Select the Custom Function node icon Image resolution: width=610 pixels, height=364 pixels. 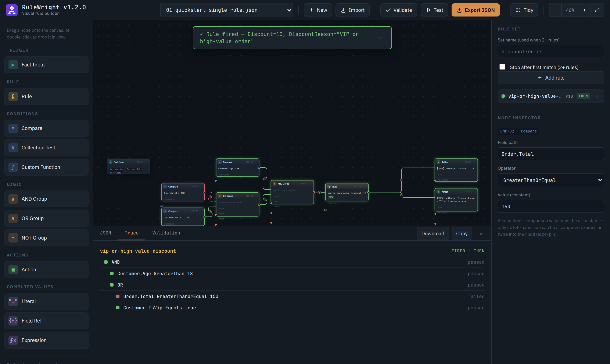pyautogui.click(x=13, y=167)
